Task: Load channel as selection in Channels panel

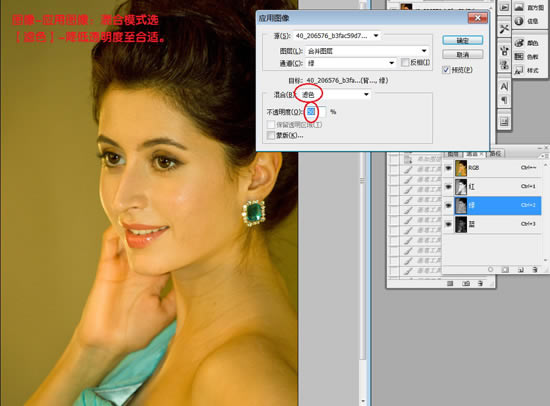Action: pyautogui.click(x=490, y=269)
